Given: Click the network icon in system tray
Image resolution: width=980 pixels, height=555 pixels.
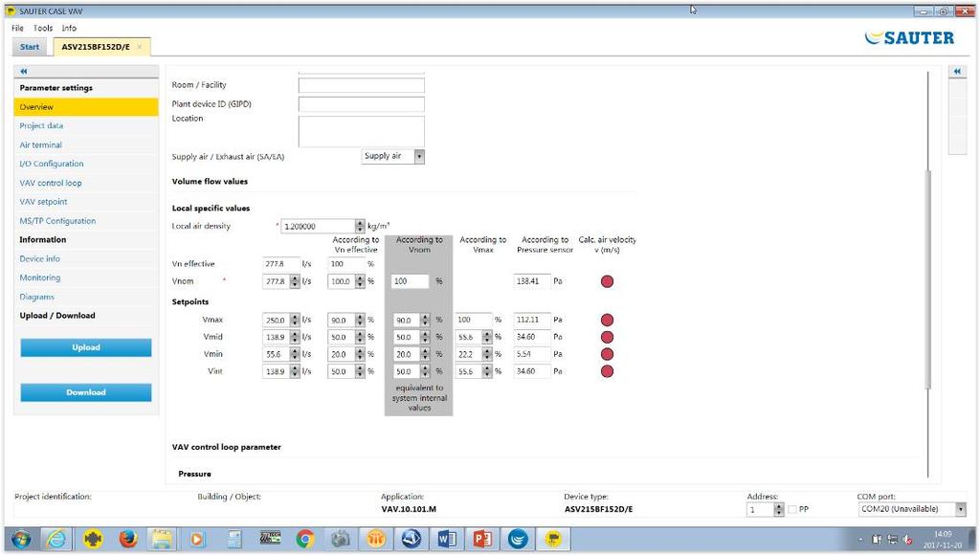Looking at the screenshot, I should (x=892, y=540).
